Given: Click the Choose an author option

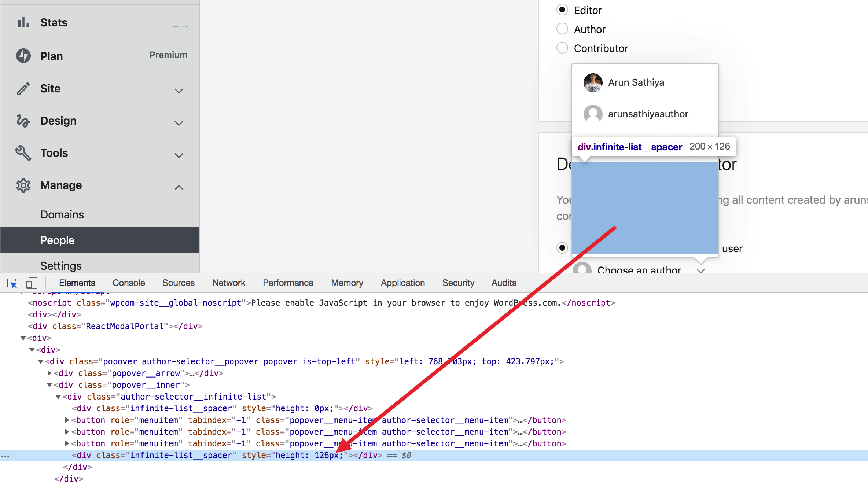Looking at the screenshot, I should pyautogui.click(x=640, y=270).
